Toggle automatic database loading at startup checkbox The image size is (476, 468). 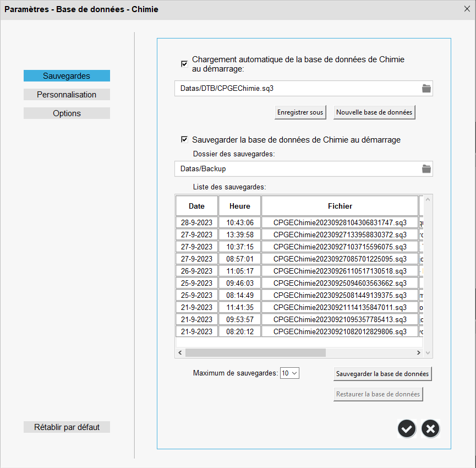coord(184,64)
